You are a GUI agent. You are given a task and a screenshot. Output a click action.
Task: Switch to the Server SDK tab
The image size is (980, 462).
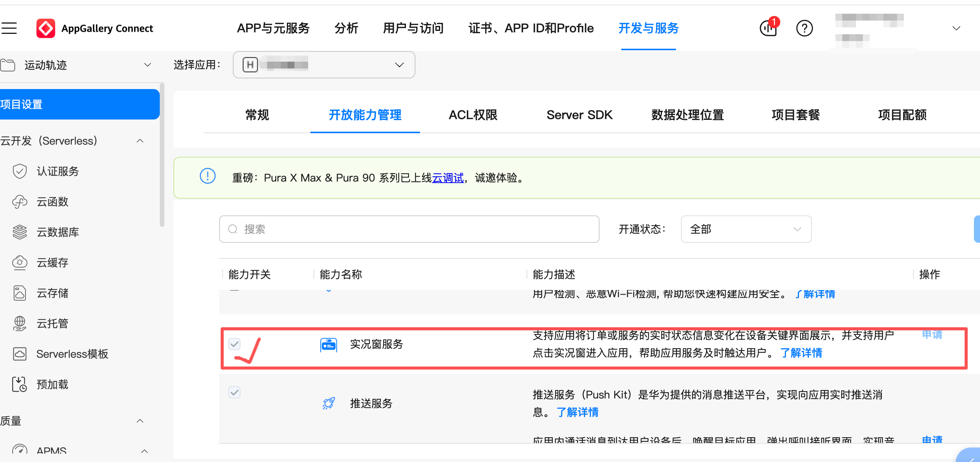pos(579,115)
